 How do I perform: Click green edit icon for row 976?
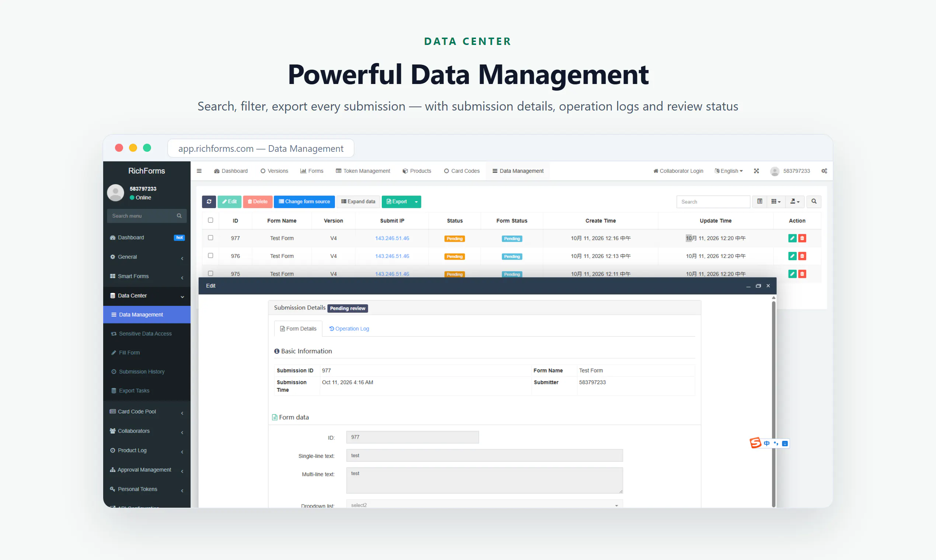(792, 256)
